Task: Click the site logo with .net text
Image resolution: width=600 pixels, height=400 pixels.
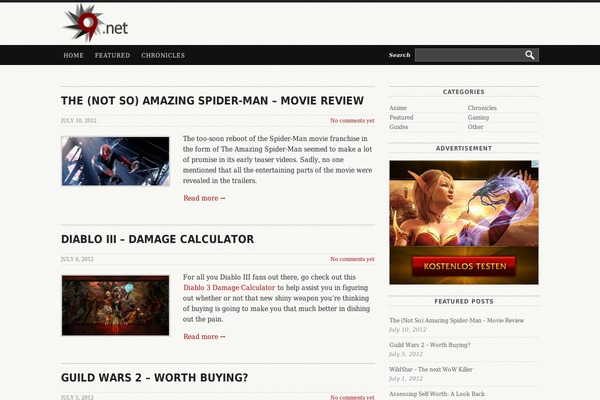Action: coord(95,23)
